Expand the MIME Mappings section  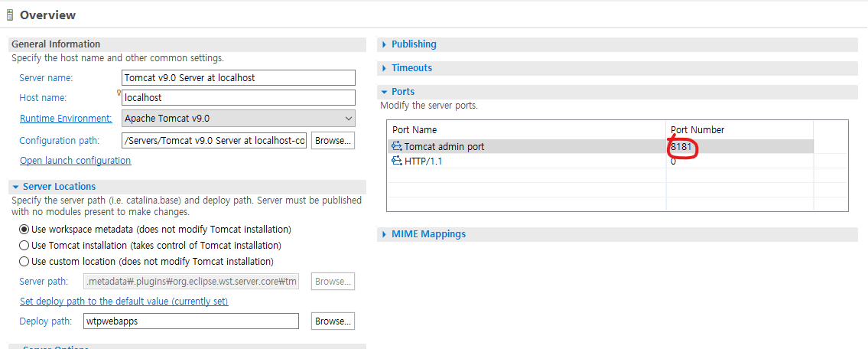[384, 234]
